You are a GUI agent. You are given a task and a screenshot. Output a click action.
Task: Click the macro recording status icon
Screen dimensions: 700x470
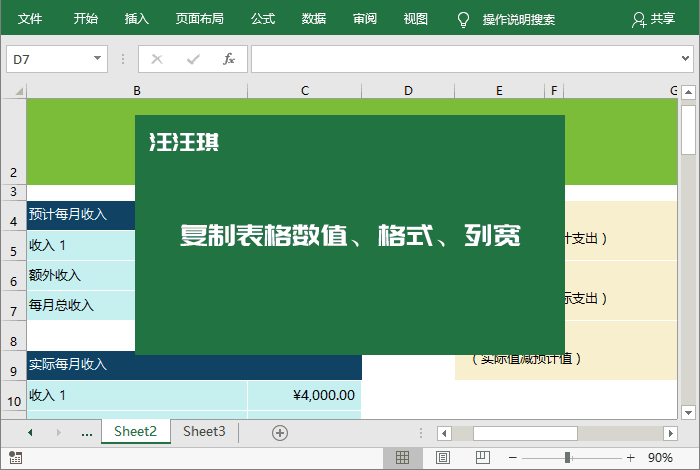(15, 458)
